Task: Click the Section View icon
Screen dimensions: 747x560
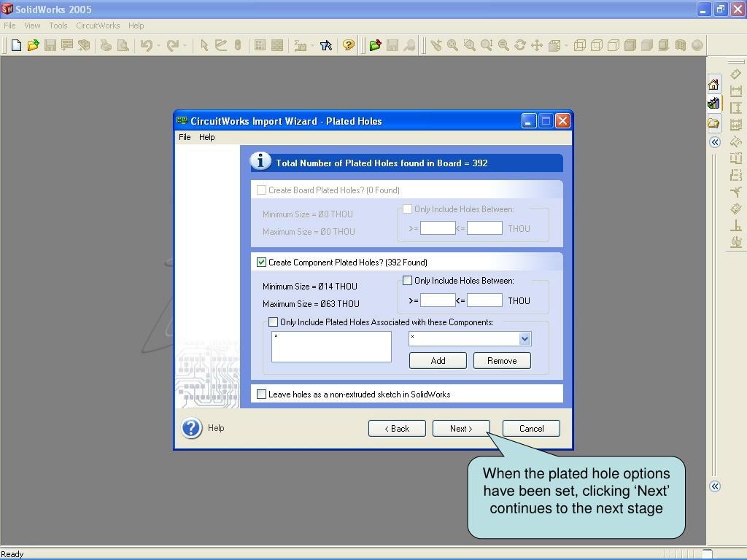Action: [x=681, y=45]
